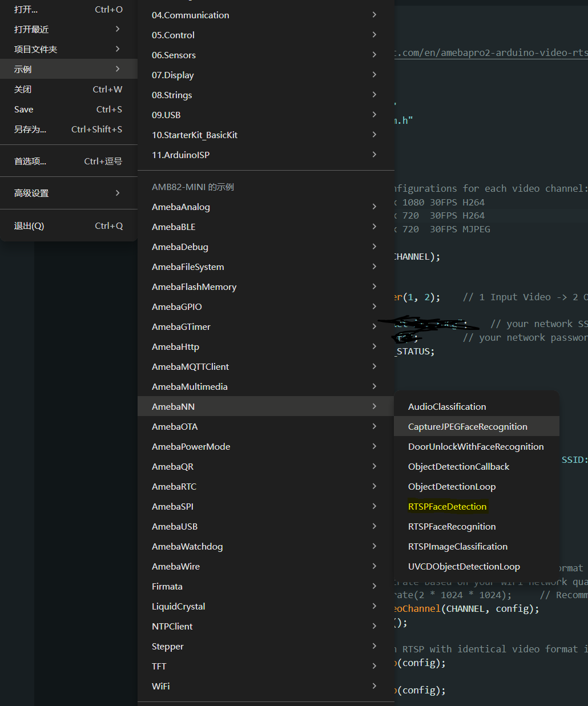The height and width of the screenshot is (706, 588).
Task: Open the AmebaGTimer examples
Action: coord(266,326)
